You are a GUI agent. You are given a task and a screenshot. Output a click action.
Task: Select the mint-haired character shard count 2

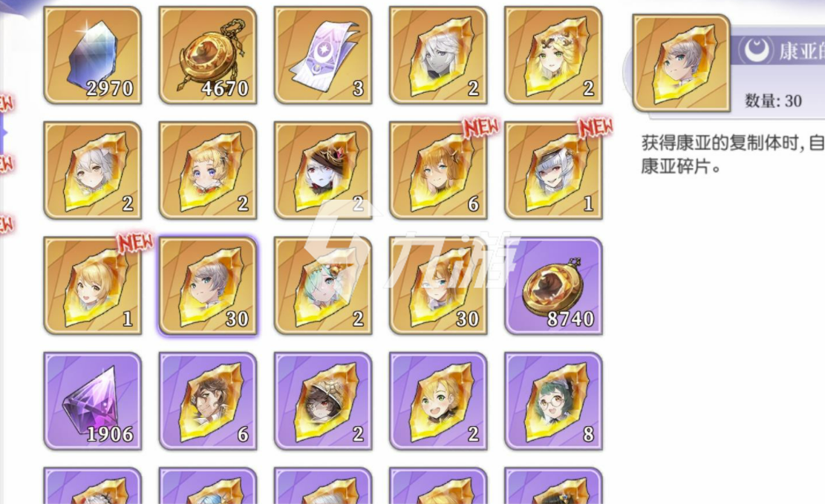click(x=323, y=286)
